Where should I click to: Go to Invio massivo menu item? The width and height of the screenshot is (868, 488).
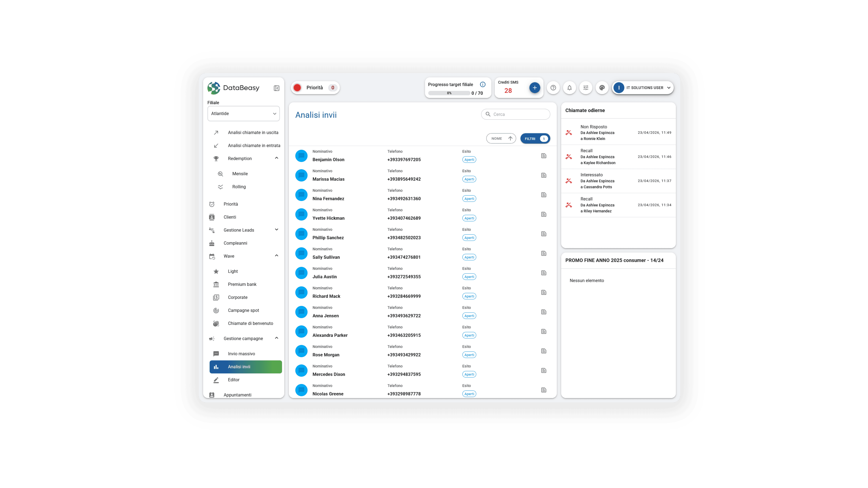click(241, 354)
